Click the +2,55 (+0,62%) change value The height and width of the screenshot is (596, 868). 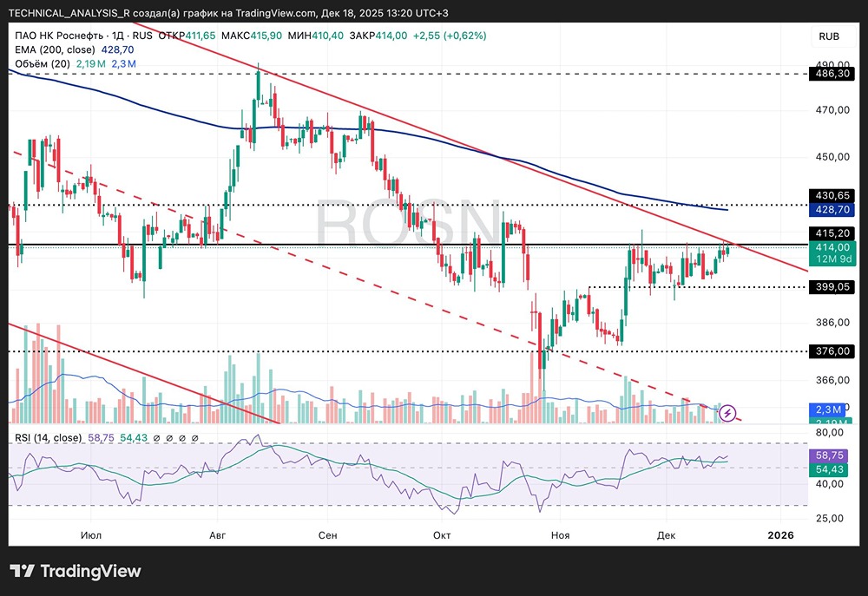pyautogui.click(x=450, y=36)
